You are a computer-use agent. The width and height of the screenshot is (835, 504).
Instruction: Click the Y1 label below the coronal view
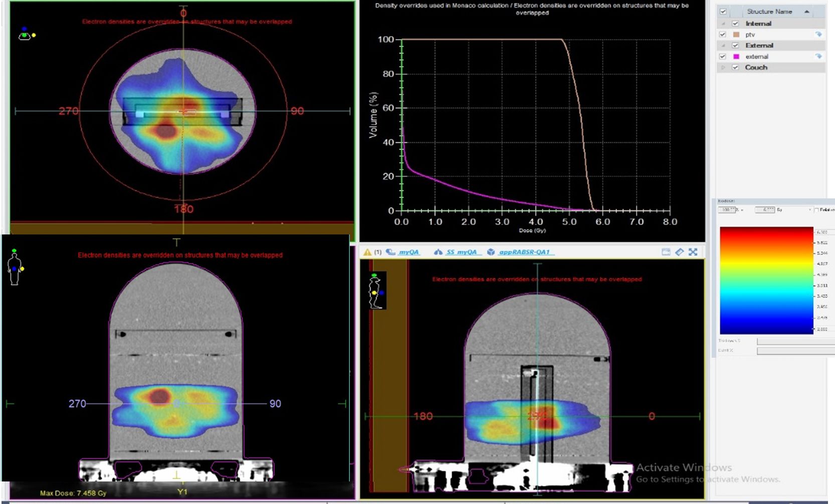182,492
